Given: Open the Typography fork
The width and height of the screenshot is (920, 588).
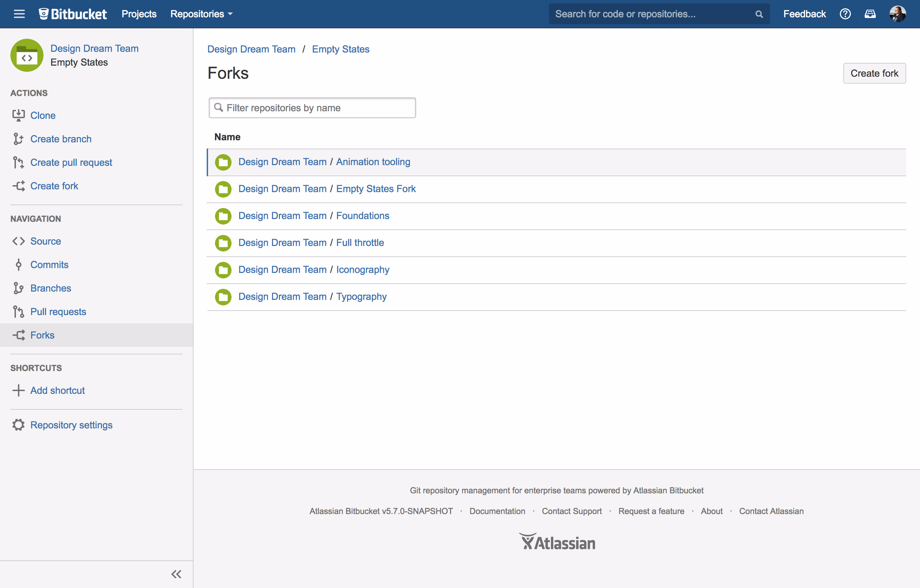Looking at the screenshot, I should point(362,297).
